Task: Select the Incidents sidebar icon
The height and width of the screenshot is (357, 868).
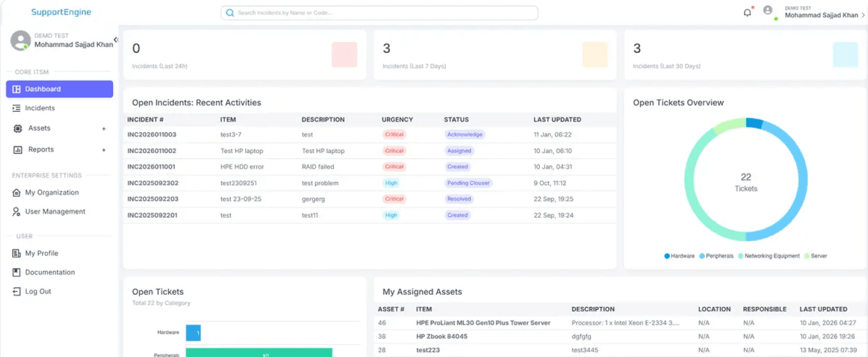Action: [x=17, y=108]
